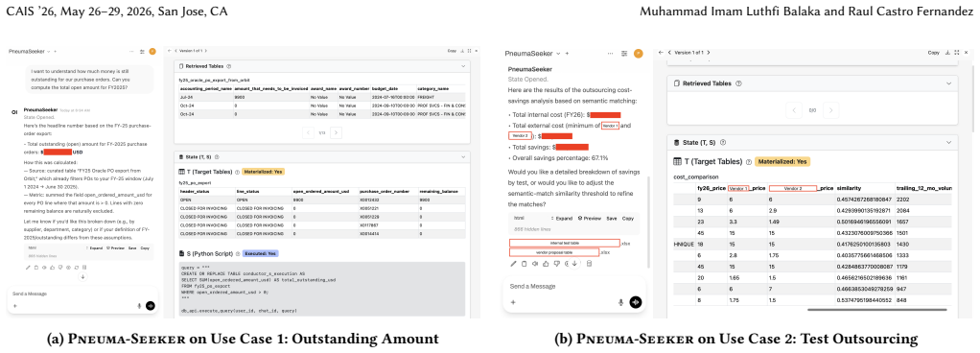Screen dimensions: 980x353
Task: Preview the html code block in the Test Outsourcing chat
Action: coord(590,218)
